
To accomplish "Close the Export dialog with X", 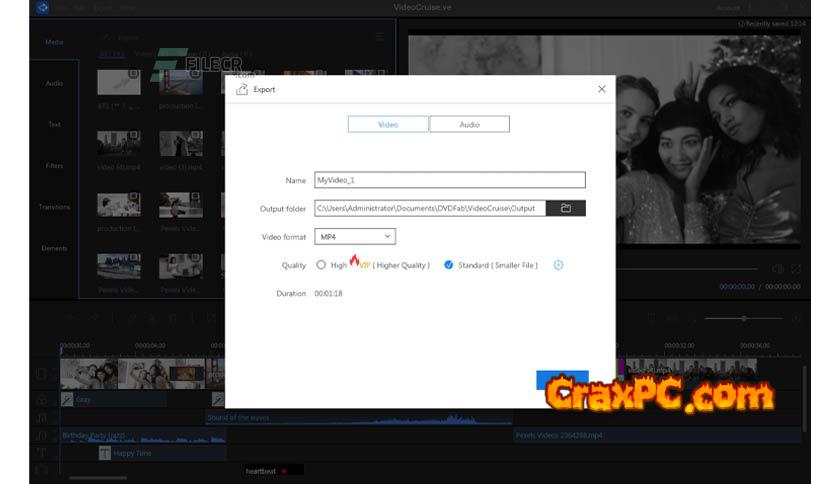I will click(x=601, y=89).
